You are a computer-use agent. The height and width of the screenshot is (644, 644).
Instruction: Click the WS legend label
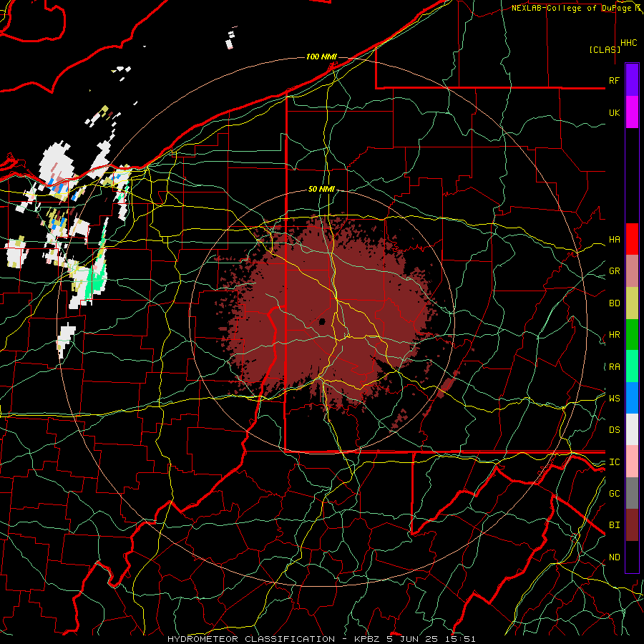tap(614, 399)
